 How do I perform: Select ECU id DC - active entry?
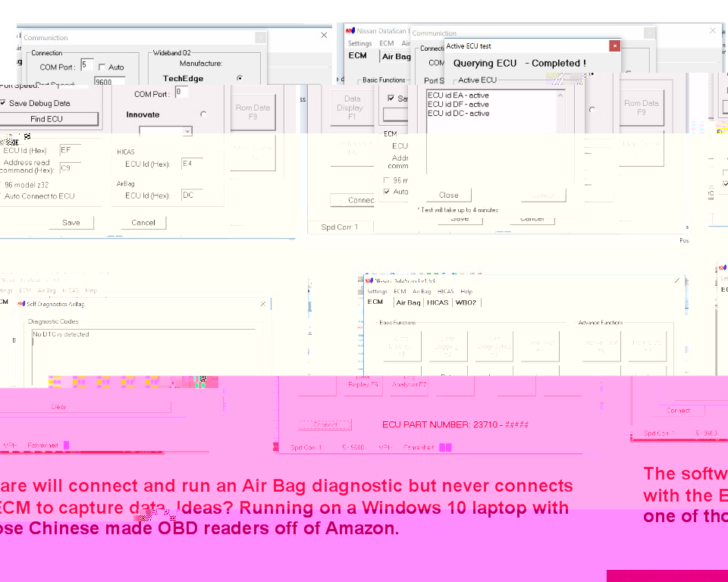tap(458, 113)
